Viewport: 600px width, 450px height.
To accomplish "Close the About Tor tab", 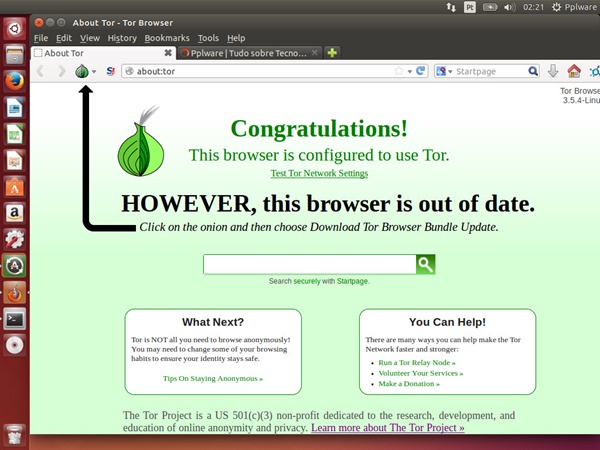I will coord(168,53).
